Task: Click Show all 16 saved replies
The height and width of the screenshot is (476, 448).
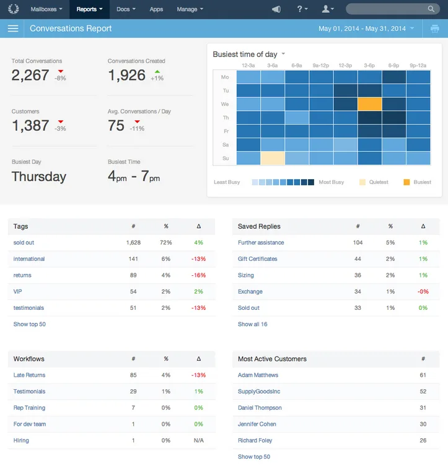Action: pyautogui.click(x=253, y=324)
